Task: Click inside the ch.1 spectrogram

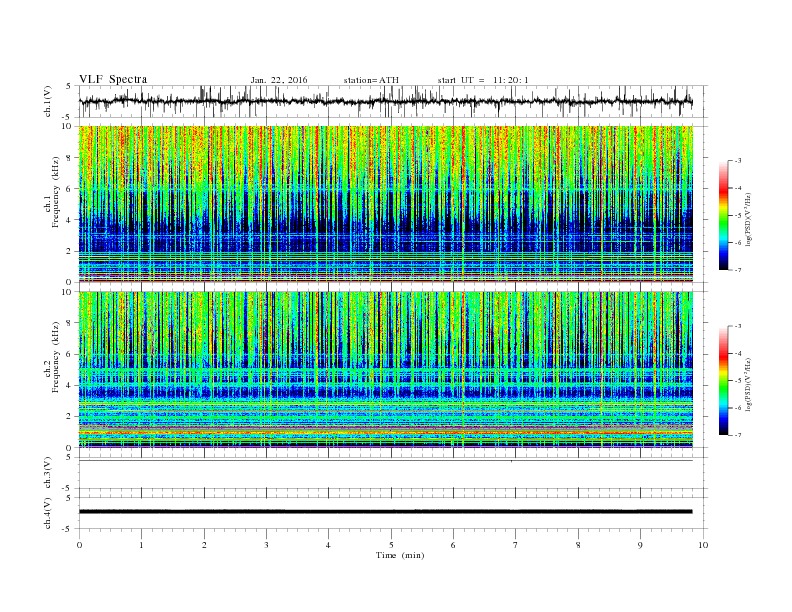Action: click(x=385, y=204)
